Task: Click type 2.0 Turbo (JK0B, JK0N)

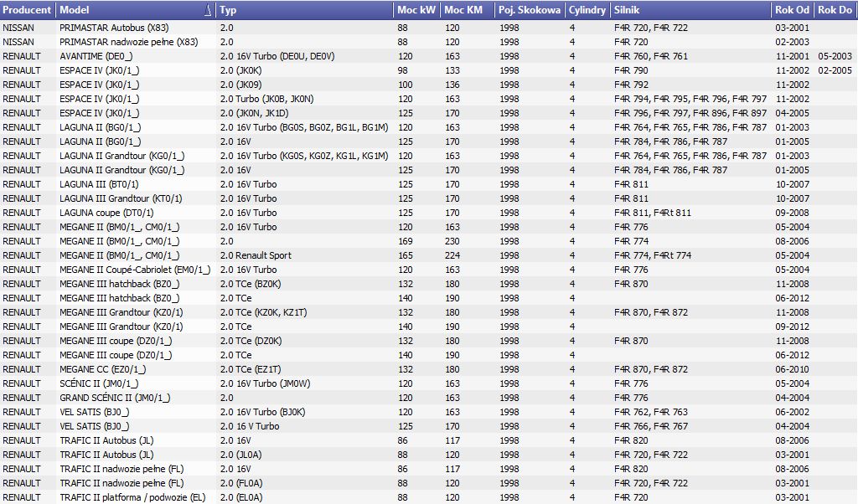Action: point(266,99)
